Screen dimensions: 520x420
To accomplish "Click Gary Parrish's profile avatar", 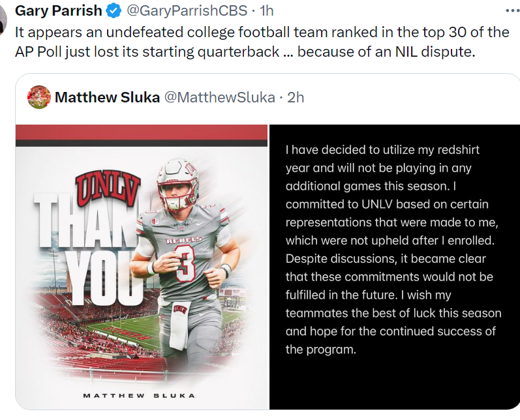I will (3, 12).
